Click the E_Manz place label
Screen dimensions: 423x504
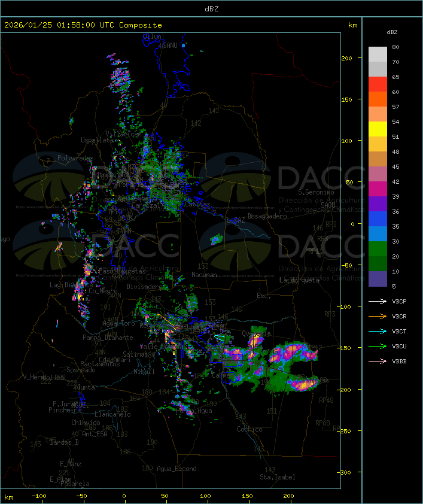71,464
